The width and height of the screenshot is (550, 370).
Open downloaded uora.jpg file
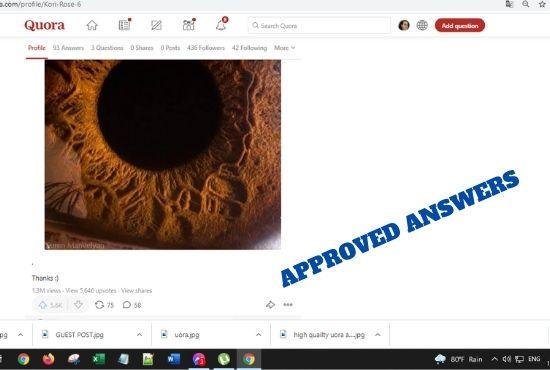tap(187, 335)
